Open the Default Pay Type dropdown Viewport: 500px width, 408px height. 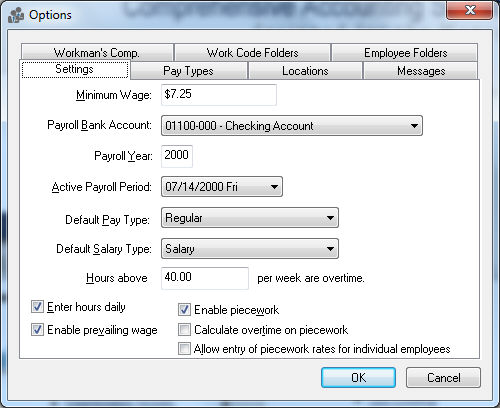[250, 218]
